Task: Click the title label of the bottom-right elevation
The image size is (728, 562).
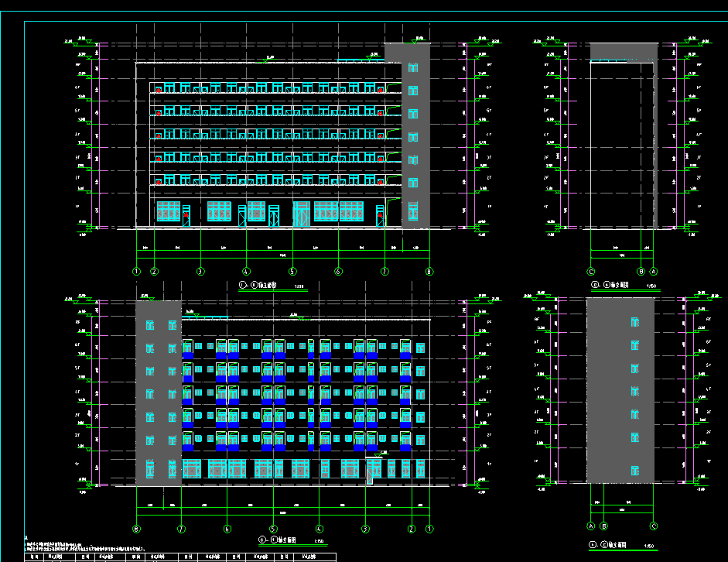Action: point(611,545)
